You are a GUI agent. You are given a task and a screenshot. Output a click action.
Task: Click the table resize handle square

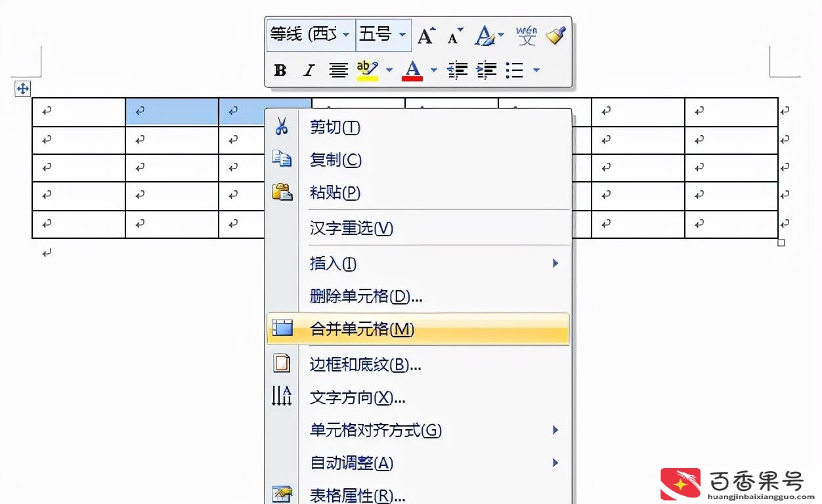coord(781,243)
